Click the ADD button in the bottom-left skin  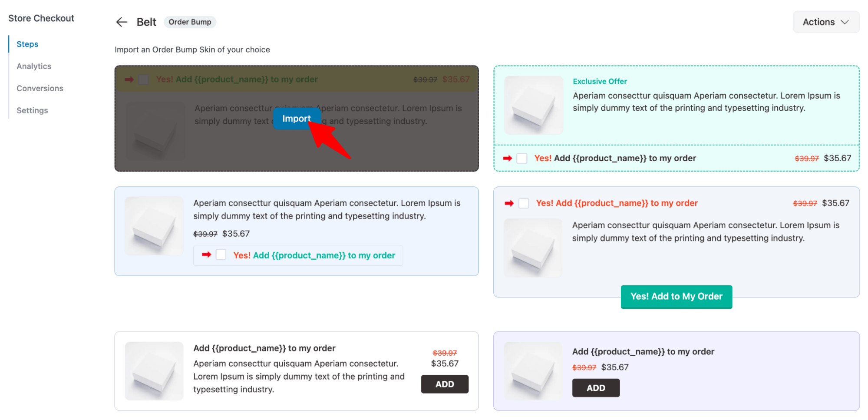click(444, 384)
